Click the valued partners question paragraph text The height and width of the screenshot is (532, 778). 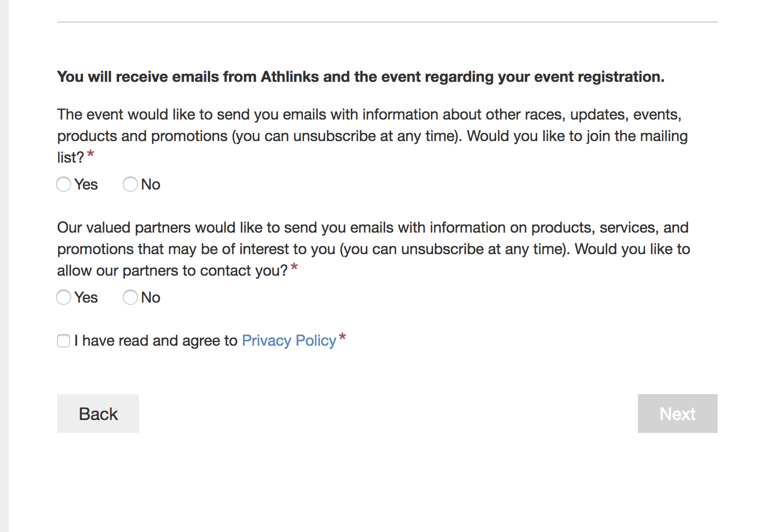373,249
